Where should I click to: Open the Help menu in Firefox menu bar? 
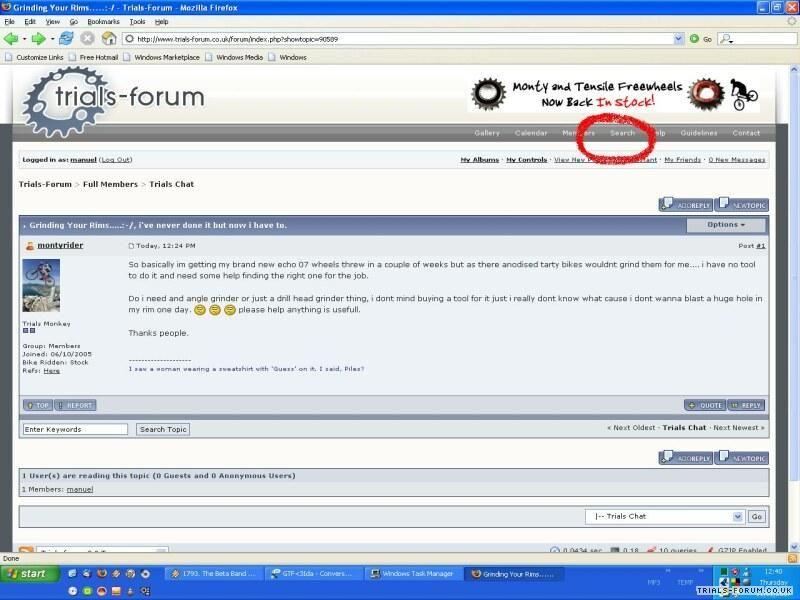click(x=161, y=21)
